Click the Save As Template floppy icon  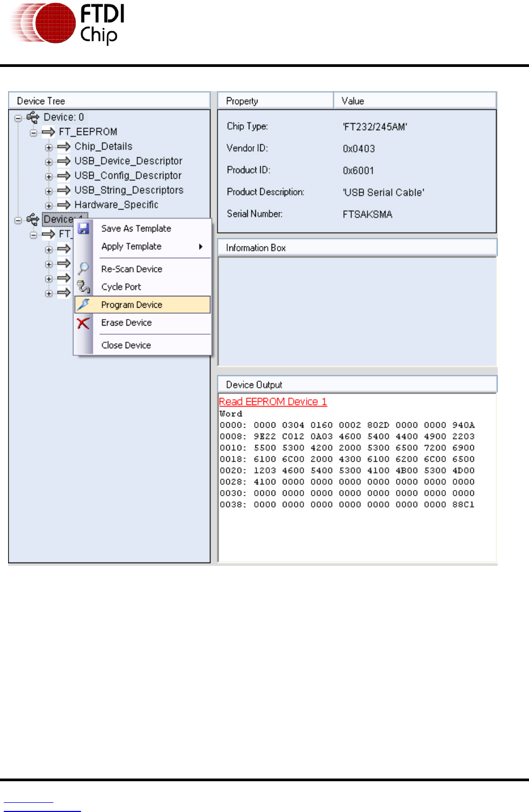[84, 228]
